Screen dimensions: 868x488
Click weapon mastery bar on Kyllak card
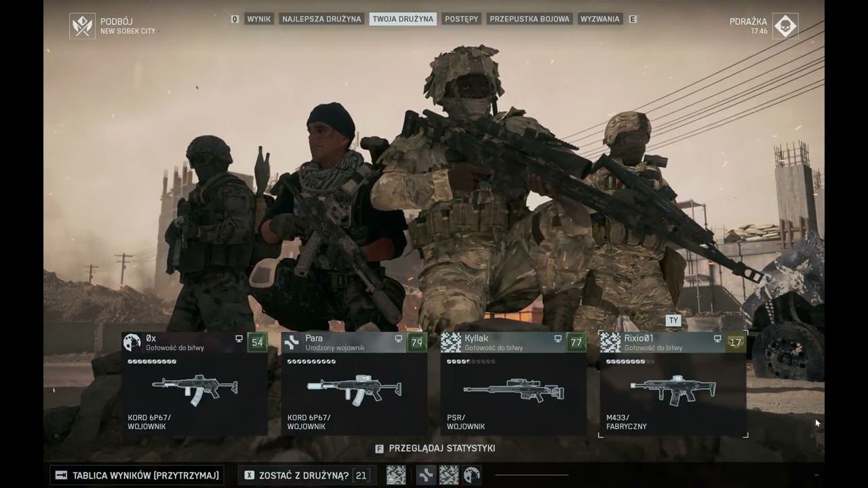(x=471, y=361)
